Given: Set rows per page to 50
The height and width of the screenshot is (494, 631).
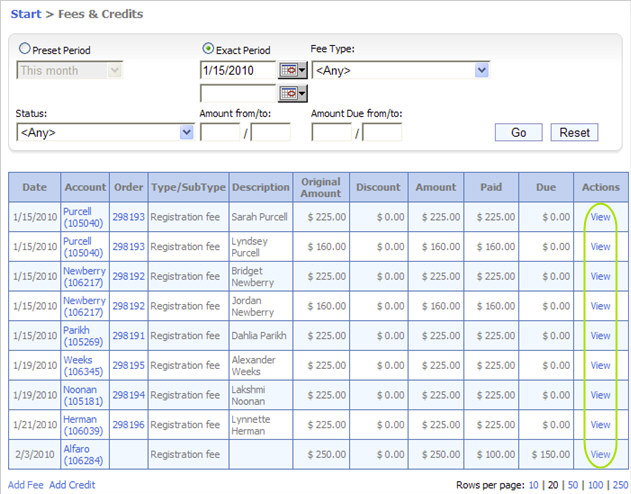Looking at the screenshot, I should [573, 485].
